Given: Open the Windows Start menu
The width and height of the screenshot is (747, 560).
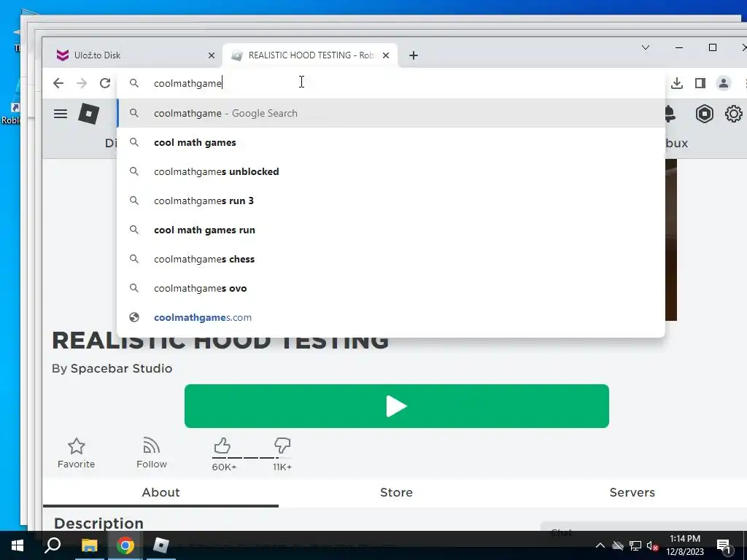Looking at the screenshot, I should tap(18, 545).
